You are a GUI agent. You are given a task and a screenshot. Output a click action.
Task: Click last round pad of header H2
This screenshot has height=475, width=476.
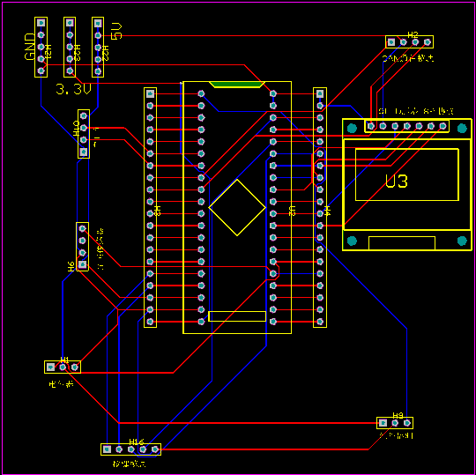[428, 42]
